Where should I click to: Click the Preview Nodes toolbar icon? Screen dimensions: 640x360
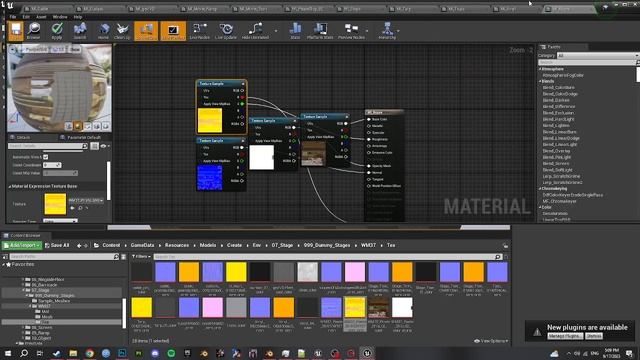click(x=351, y=31)
